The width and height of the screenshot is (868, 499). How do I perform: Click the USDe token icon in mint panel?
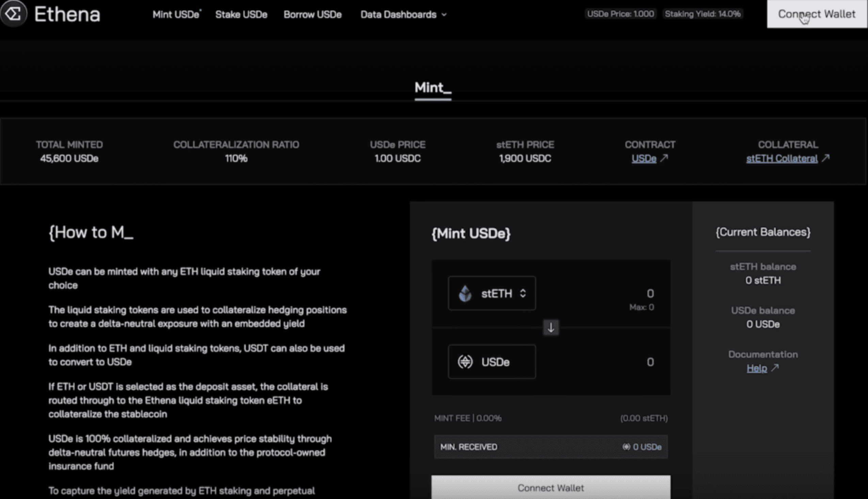pos(465,361)
